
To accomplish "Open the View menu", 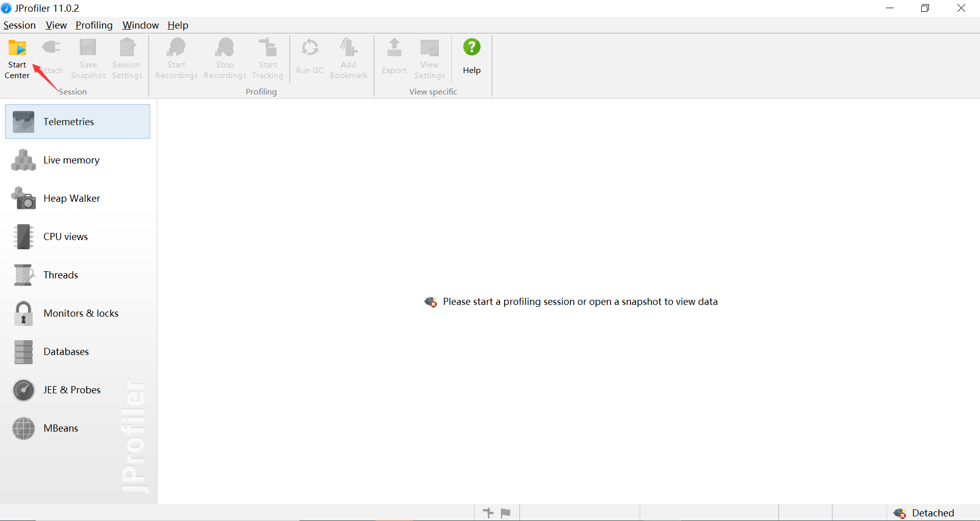I will 56,25.
